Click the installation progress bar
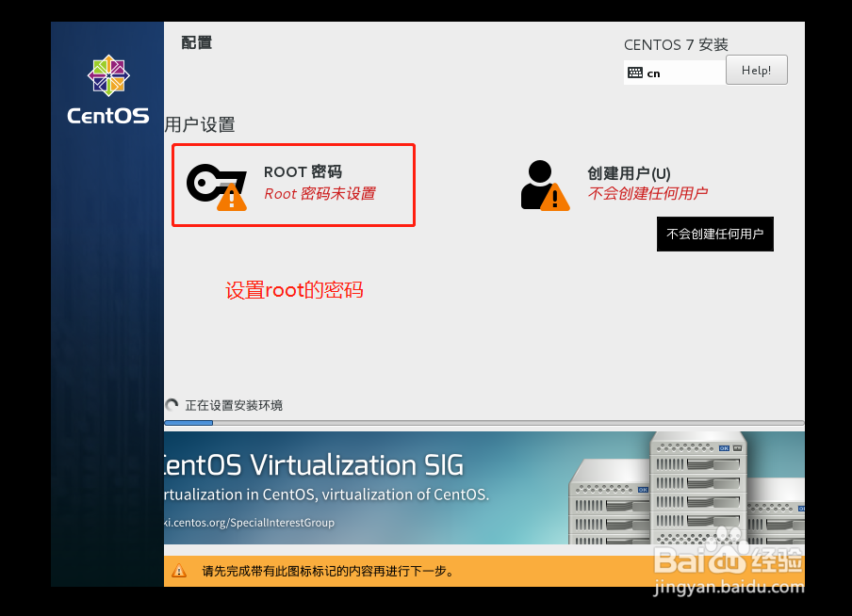Screen dimensions: 852x616 (484, 423)
